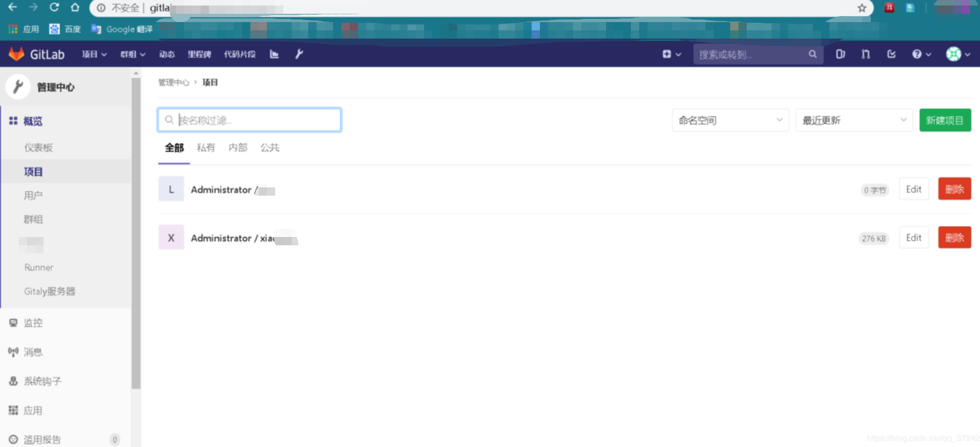Click the 管理中心 breadcrumb link
The width and height of the screenshot is (980, 447).
point(174,82)
